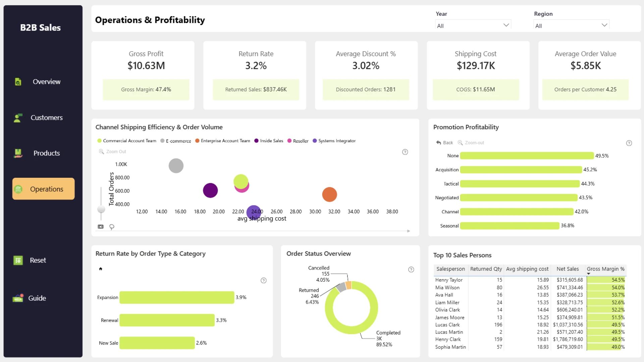This screenshot has height=362, width=644.
Task: Sort table by Returned Qty column header
Action: 486,269
